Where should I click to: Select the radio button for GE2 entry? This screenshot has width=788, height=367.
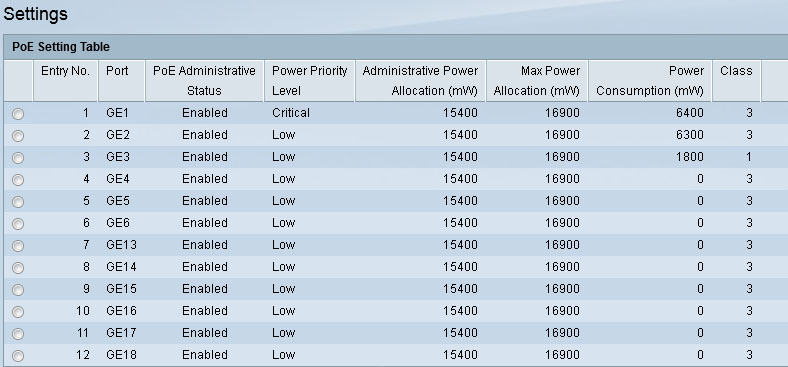point(18,136)
